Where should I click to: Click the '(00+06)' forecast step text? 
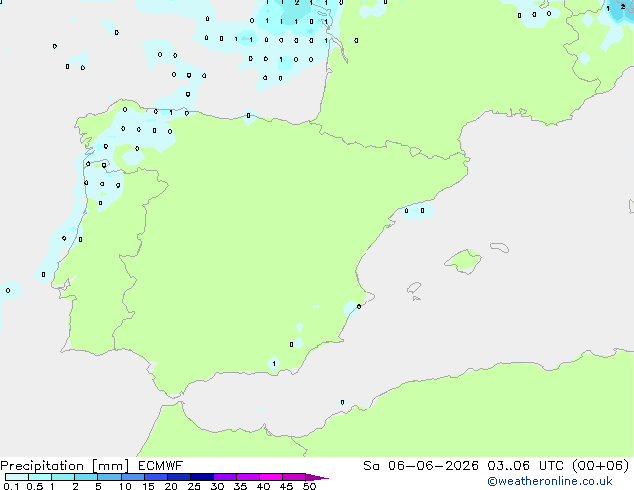[x=601, y=466]
